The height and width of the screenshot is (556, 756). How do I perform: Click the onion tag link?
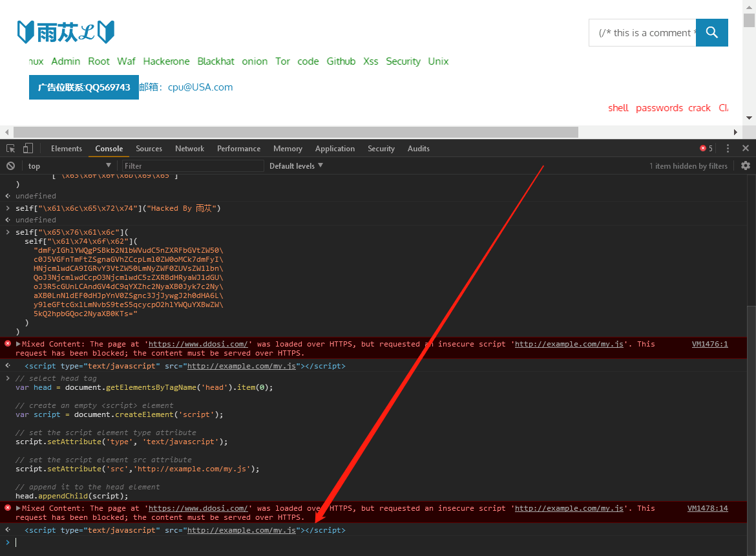click(255, 61)
